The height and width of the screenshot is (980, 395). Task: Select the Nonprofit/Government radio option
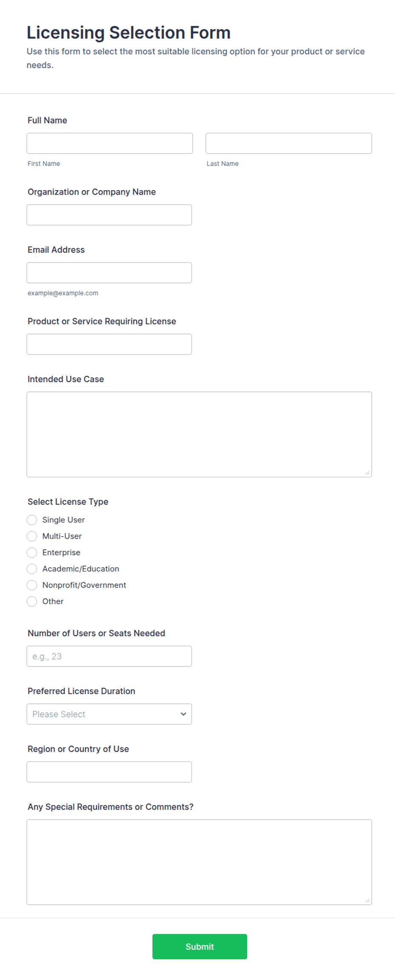(x=32, y=585)
